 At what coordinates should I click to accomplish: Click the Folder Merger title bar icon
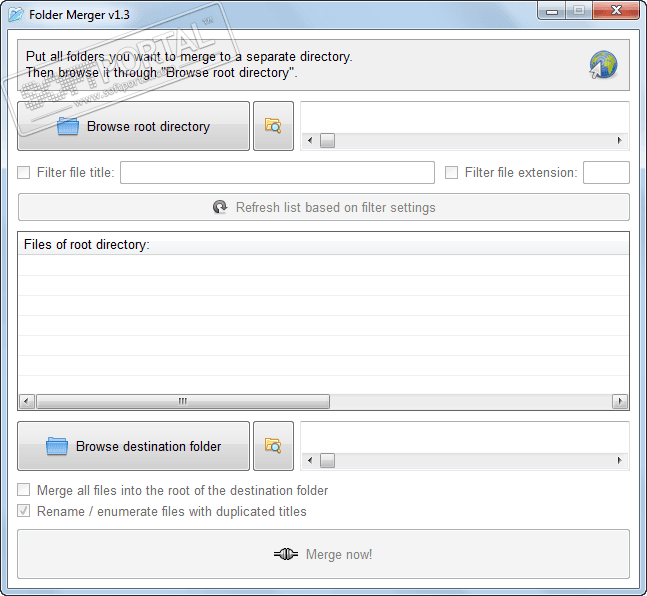[16, 15]
